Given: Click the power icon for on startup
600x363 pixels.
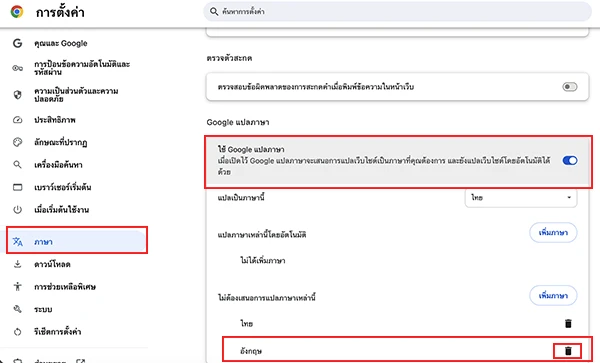Looking at the screenshot, I should pos(17,210).
